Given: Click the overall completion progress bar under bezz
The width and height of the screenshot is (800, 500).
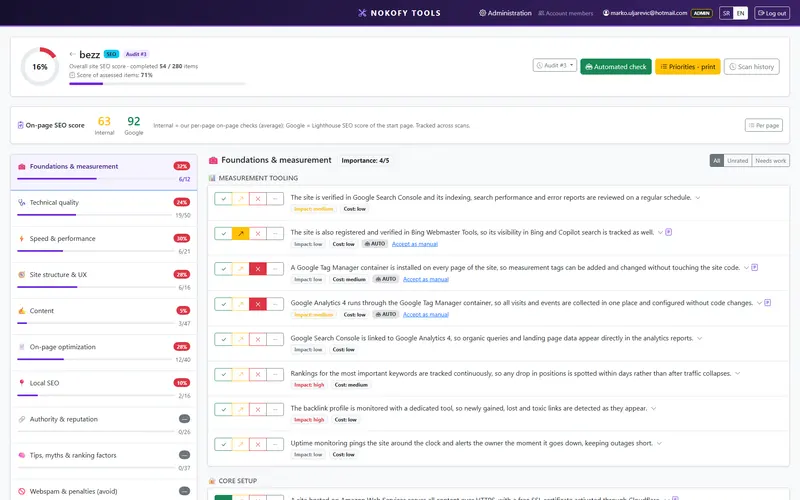Looking at the screenshot, I should click(157, 84).
